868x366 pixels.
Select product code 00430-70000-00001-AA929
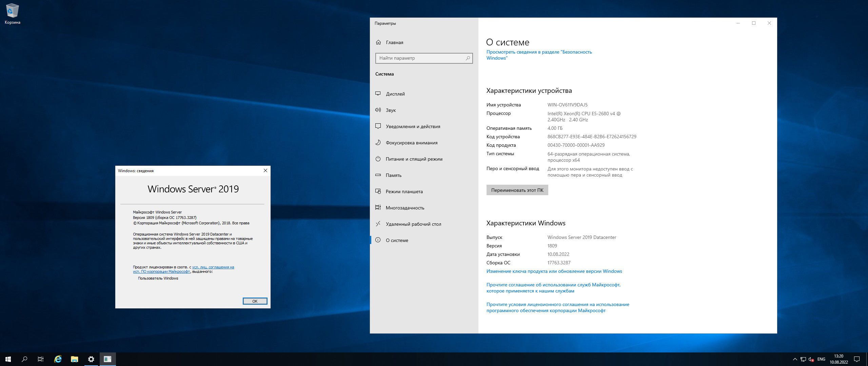[x=576, y=145]
